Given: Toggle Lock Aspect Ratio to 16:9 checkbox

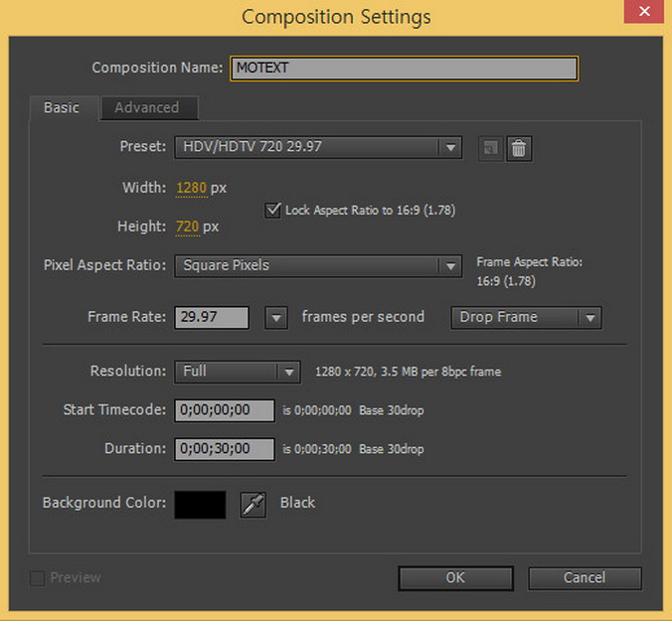Looking at the screenshot, I should pos(272,211).
